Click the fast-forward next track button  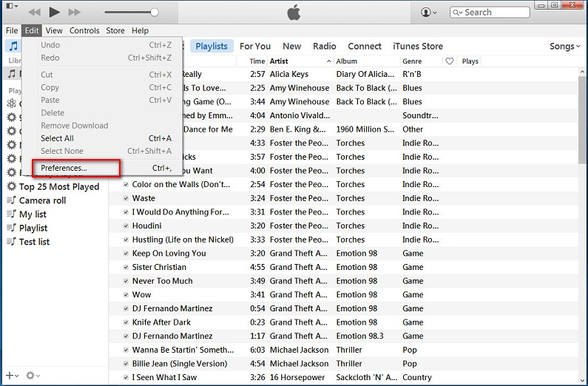(74, 13)
